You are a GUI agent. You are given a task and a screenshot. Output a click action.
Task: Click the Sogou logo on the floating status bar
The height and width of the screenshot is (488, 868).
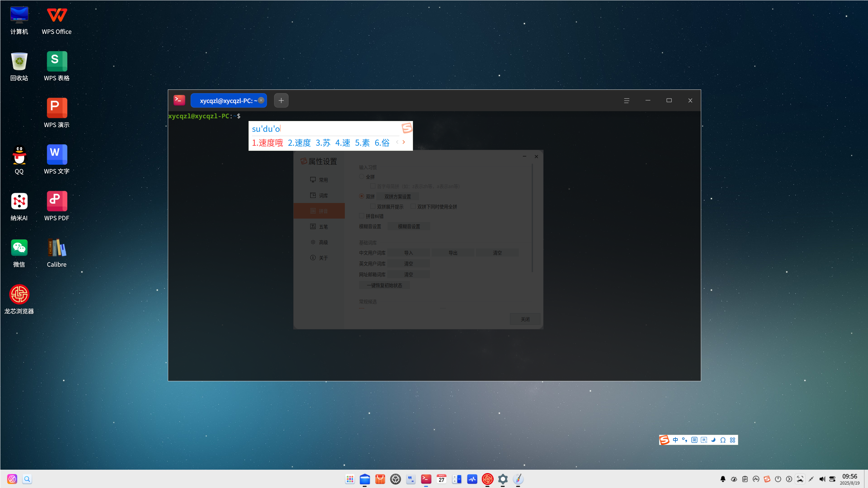(664, 440)
